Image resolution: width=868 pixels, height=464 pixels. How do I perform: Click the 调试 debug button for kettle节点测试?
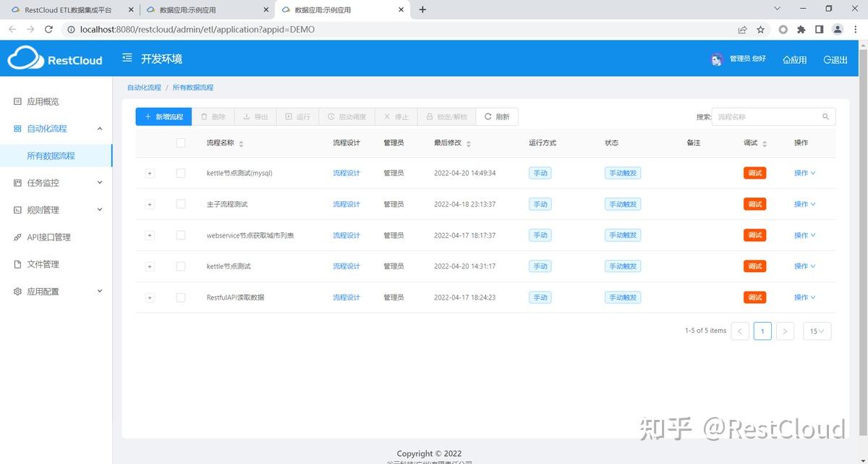[754, 266]
